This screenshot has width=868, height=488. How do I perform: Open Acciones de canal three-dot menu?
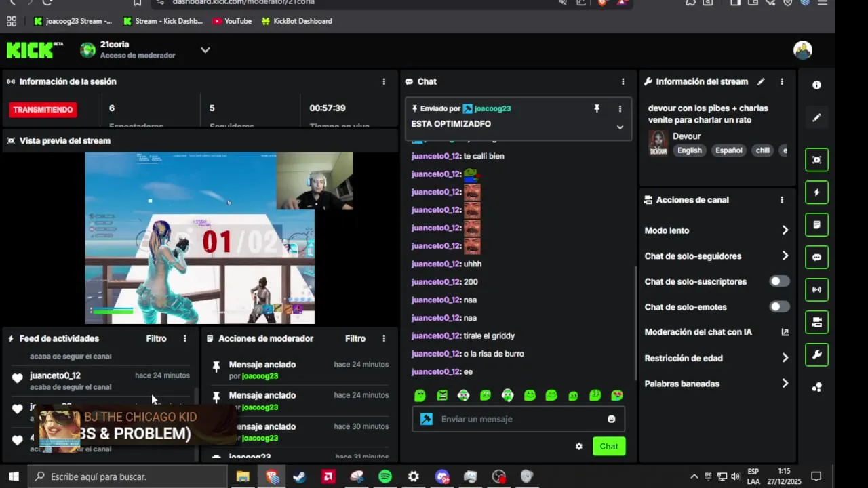[x=782, y=200]
